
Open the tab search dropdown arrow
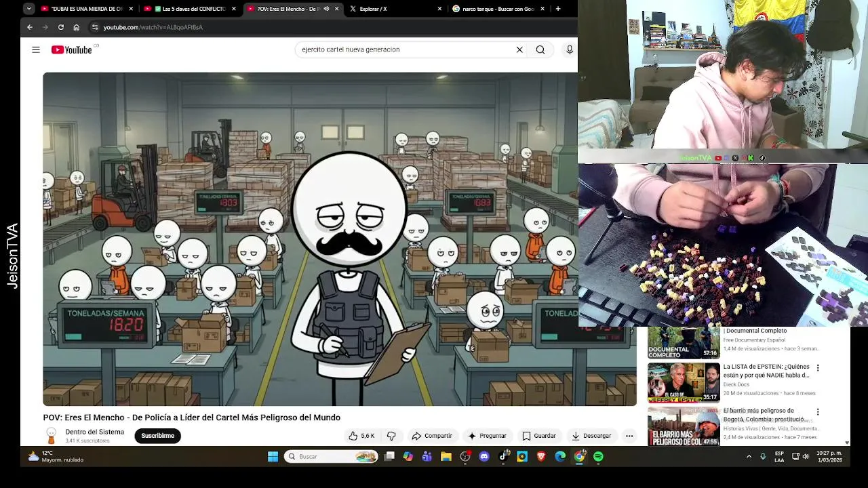pos(28,9)
